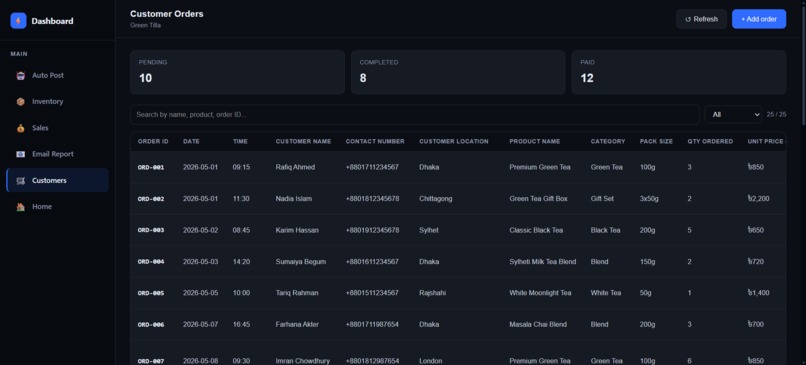This screenshot has width=806, height=365.
Task: Click the Category column header
Action: (x=608, y=141)
